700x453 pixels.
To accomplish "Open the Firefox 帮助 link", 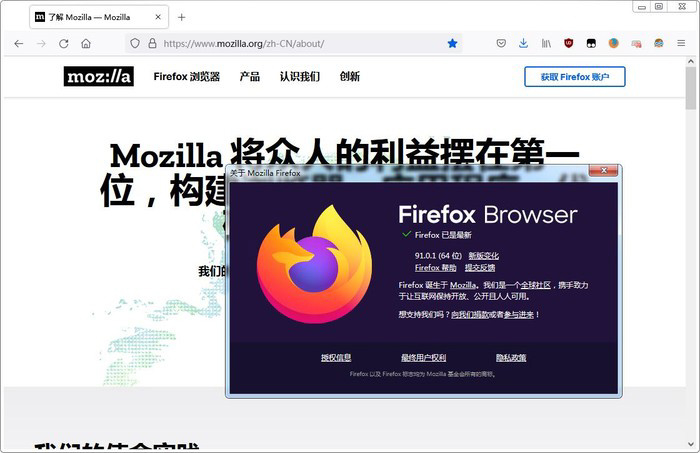I will point(435,267).
